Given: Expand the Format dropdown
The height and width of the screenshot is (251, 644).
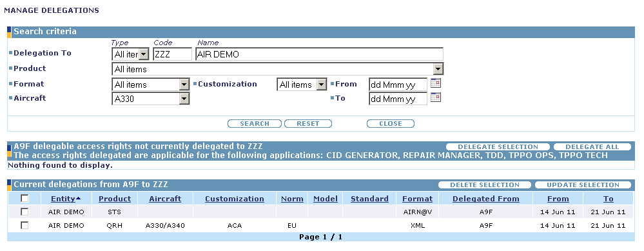Looking at the screenshot, I should click(184, 85).
